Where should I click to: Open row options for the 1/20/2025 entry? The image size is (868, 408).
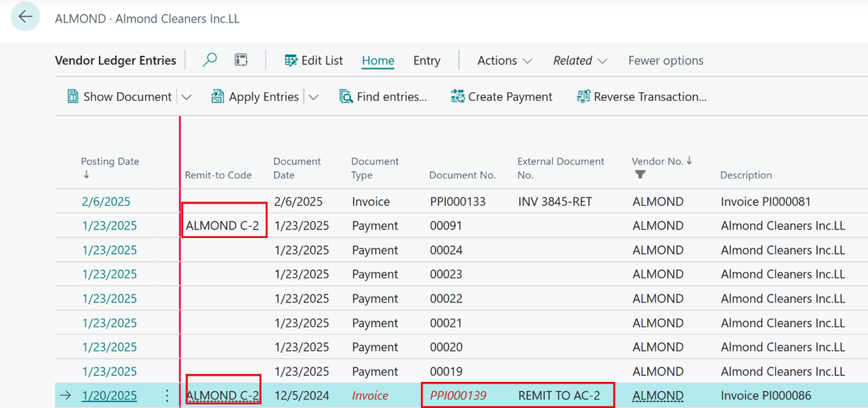click(167, 396)
